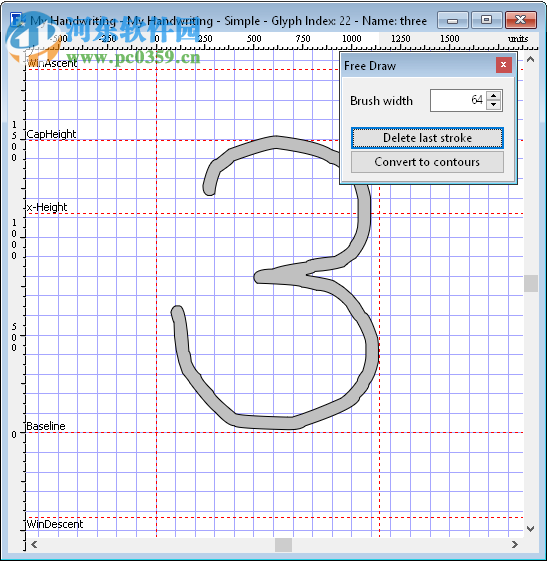Click horizontal scrollbar right arrow
556x561 pixels.
coord(515,544)
